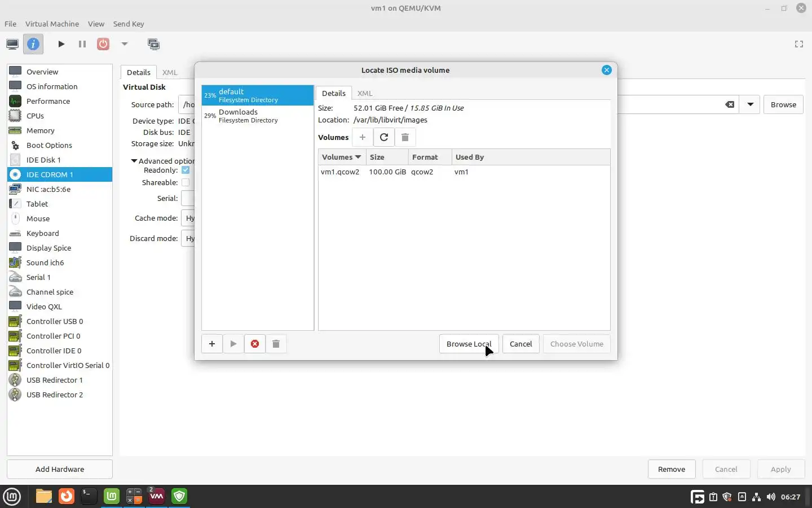Viewport: 812px width, 508px height.
Task: Toggle the Shareable checkbox
Action: click(x=186, y=182)
